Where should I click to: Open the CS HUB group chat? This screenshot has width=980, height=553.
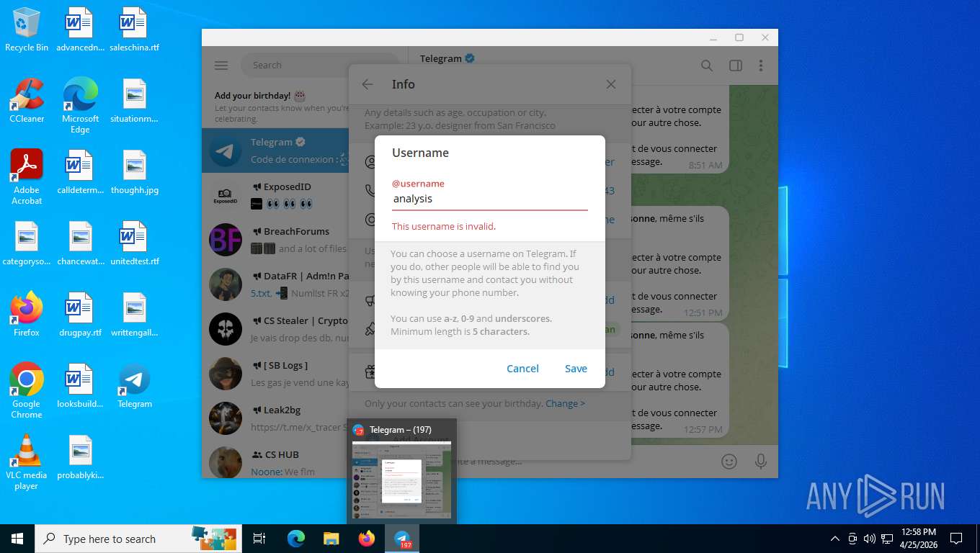coord(275,461)
